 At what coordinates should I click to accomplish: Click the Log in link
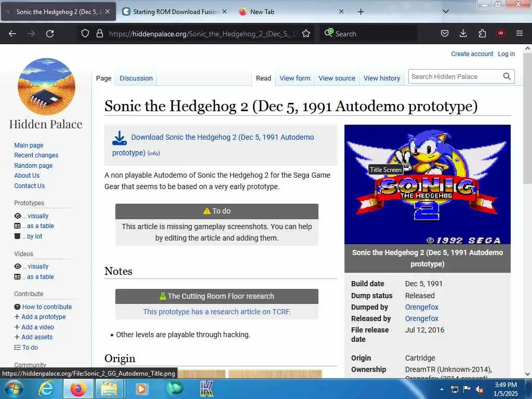point(506,54)
